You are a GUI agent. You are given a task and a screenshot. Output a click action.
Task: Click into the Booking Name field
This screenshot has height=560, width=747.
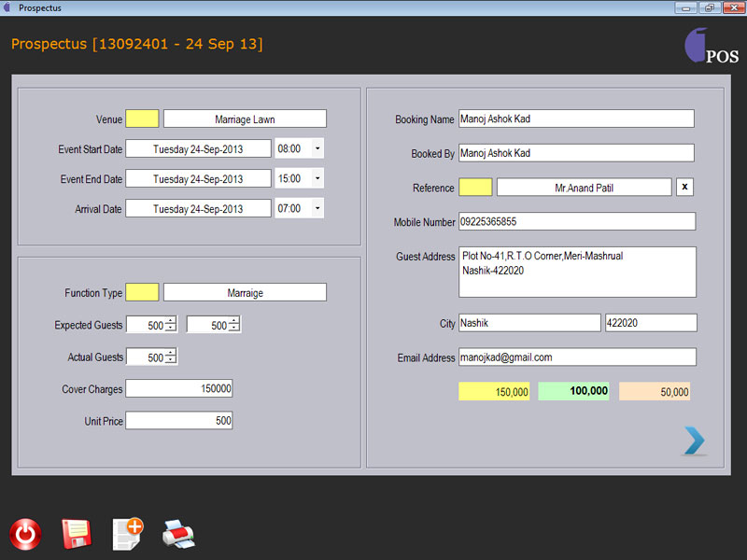click(x=576, y=119)
